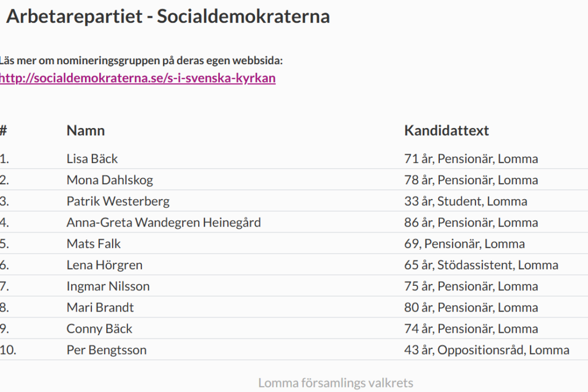Click candidate Per Bengtsson
This screenshot has height=392, width=588.
106,350
